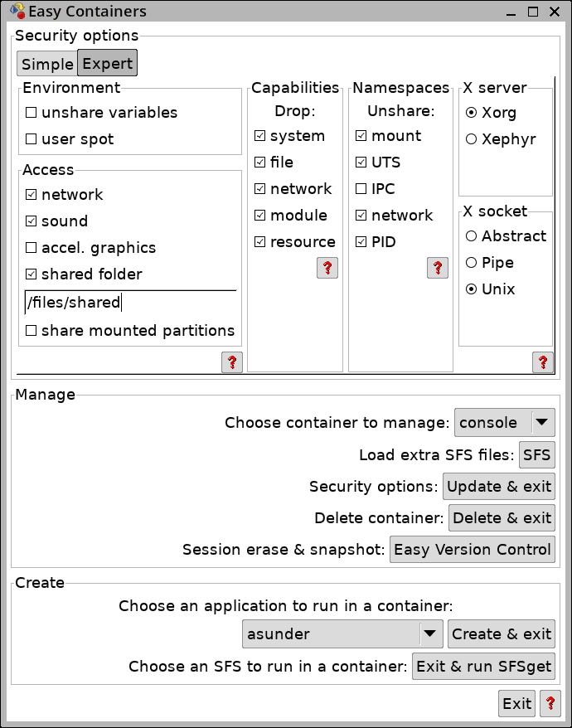Select the Expert security tab

[107, 63]
